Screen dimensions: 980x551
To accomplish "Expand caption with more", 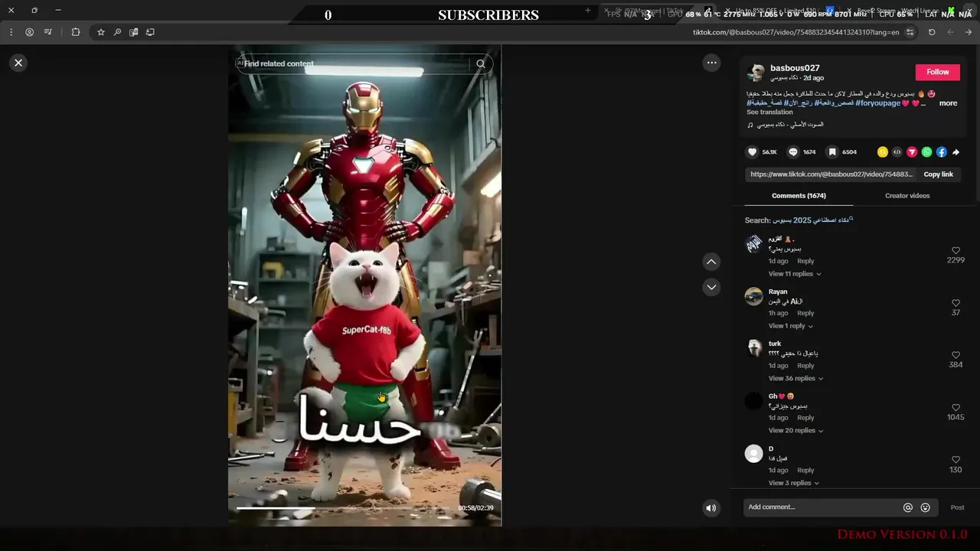I will coord(948,103).
